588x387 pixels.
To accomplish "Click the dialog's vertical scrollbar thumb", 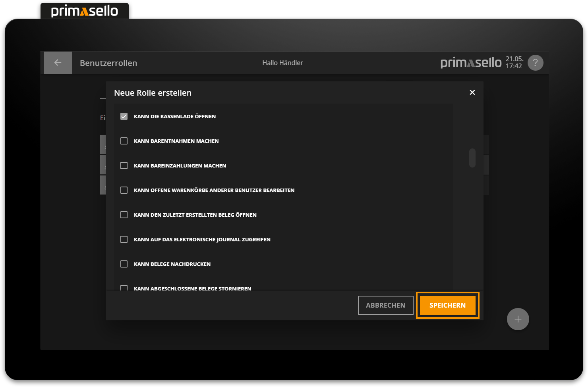I will pyautogui.click(x=472, y=158).
